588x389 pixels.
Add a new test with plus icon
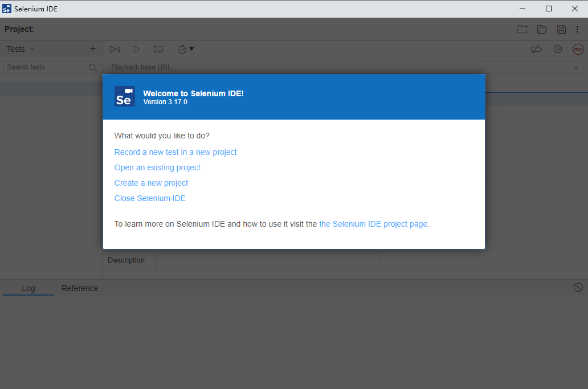click(x=93, y=49)
